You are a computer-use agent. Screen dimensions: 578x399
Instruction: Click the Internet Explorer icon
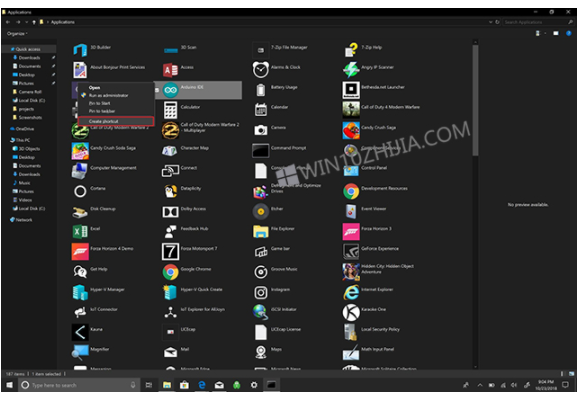[x=351, y=292]
